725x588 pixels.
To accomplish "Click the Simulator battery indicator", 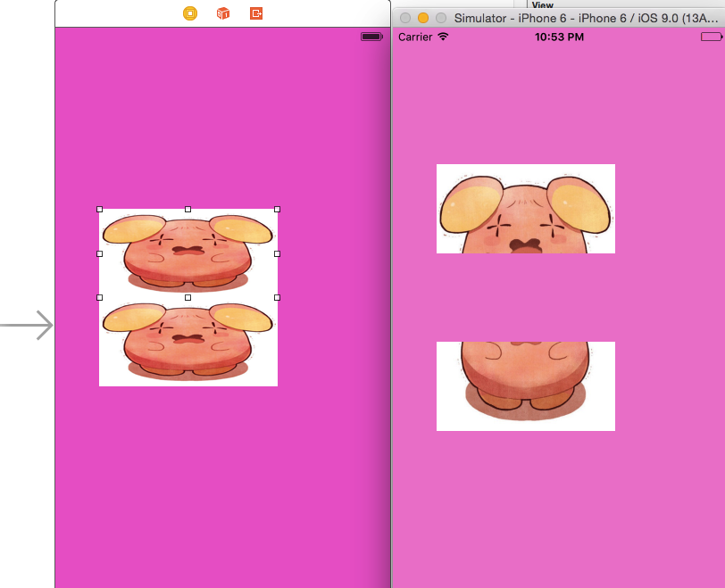I will [712, 37].
